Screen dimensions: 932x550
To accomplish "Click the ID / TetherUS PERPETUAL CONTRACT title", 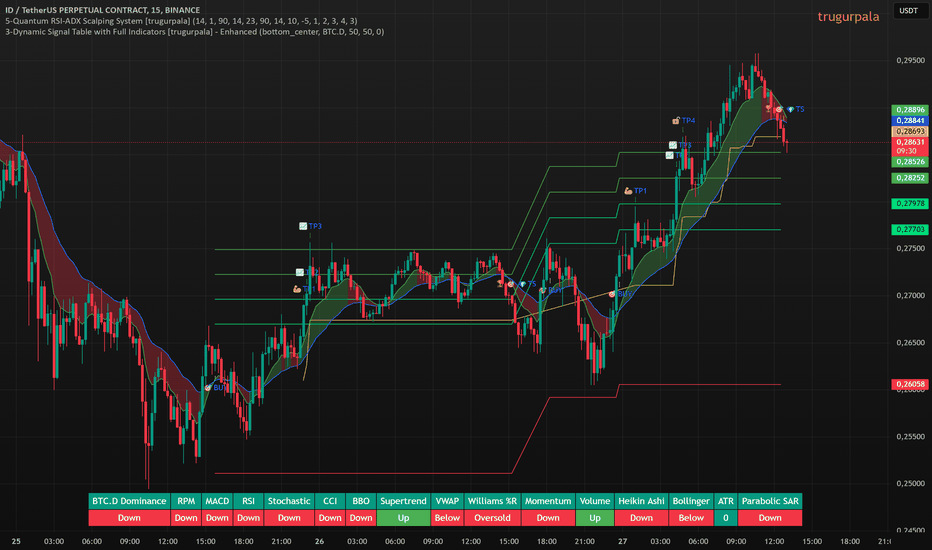I will coord(103,10).
